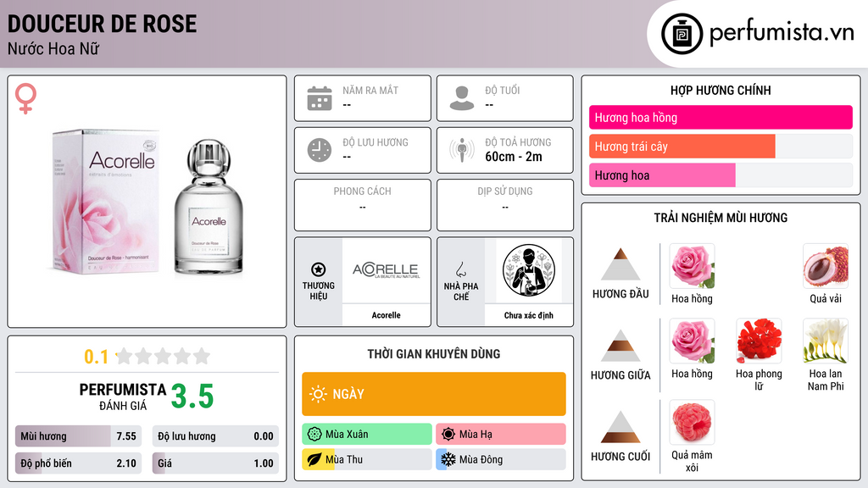The width and height of the screenshot is (868, 488).
Task: Select the Mùa Hạ season bar
Action: coord(501,435)
